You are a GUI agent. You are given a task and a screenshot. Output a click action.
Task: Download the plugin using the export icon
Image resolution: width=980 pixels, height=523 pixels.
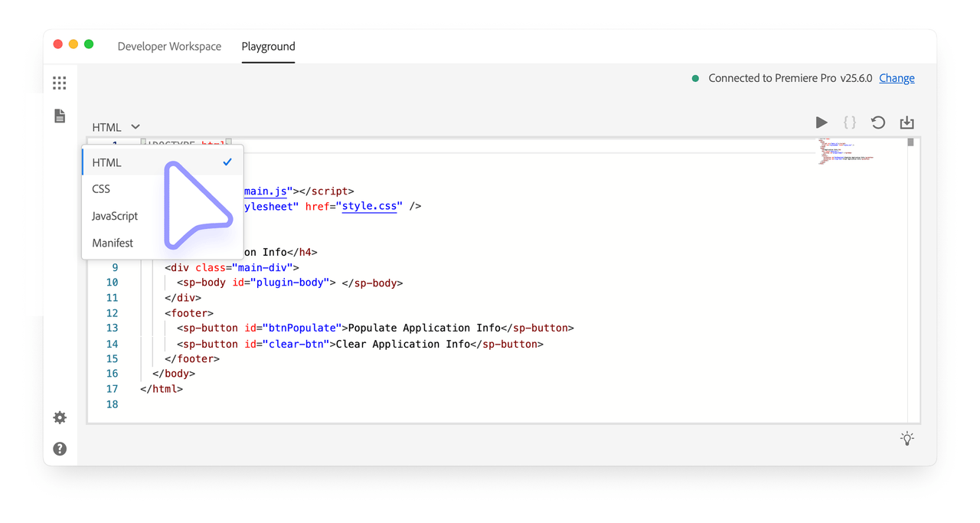pos(906,122)
